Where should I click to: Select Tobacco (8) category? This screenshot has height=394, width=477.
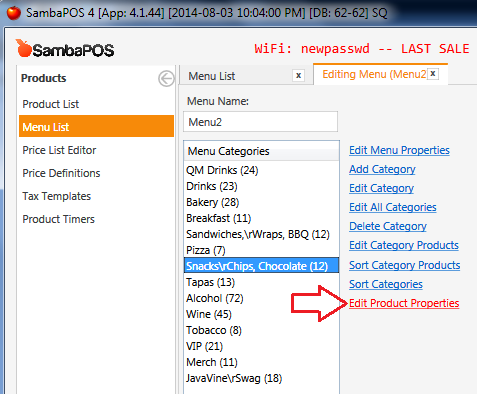tap(261, 330)
